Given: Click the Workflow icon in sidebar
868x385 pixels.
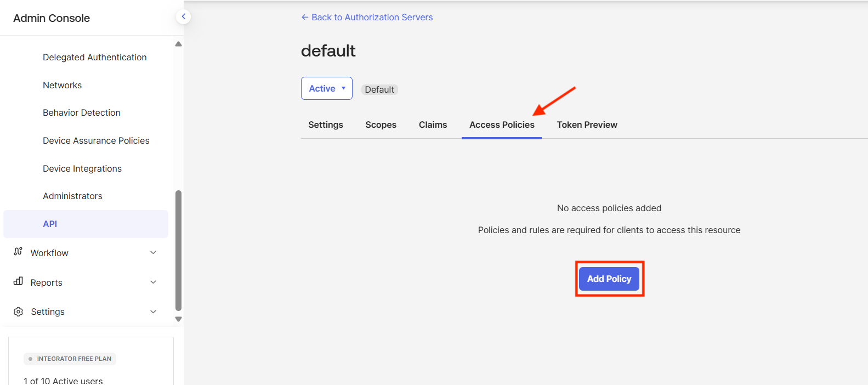Looking at the screenshot, I should 18,252.
